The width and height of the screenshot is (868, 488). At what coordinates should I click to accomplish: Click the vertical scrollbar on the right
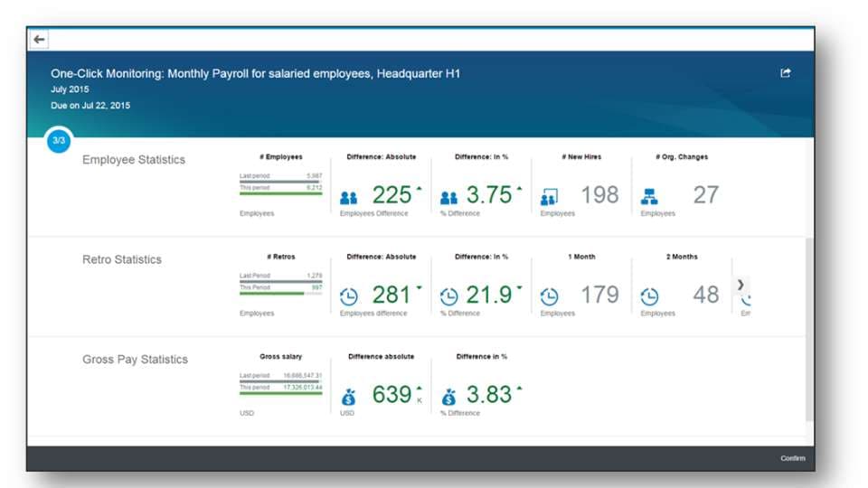point(809,330)
